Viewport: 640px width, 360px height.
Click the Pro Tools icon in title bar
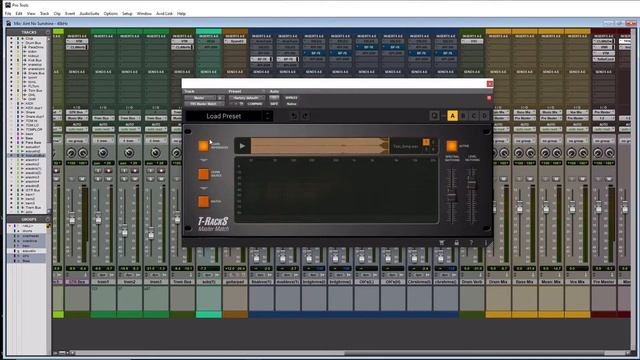point(7,5)
